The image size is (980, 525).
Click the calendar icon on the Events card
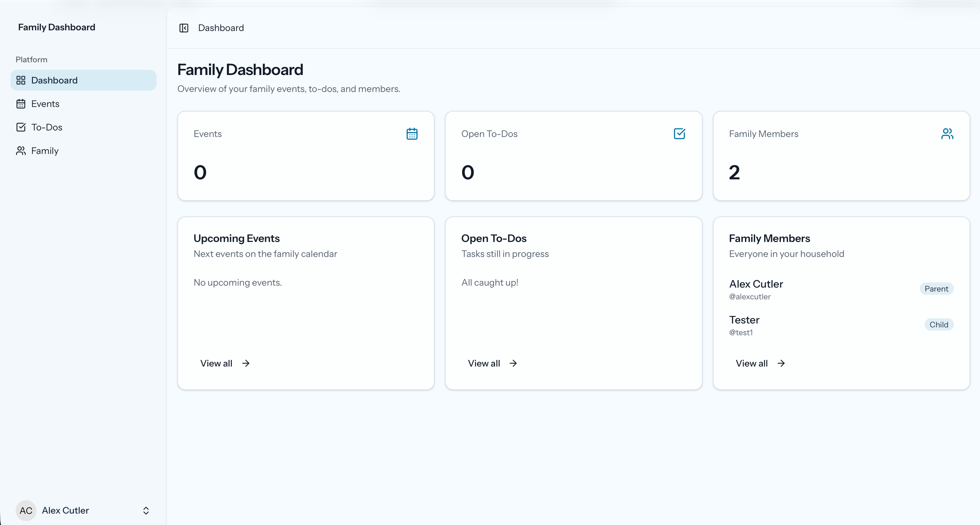(412, 134)
